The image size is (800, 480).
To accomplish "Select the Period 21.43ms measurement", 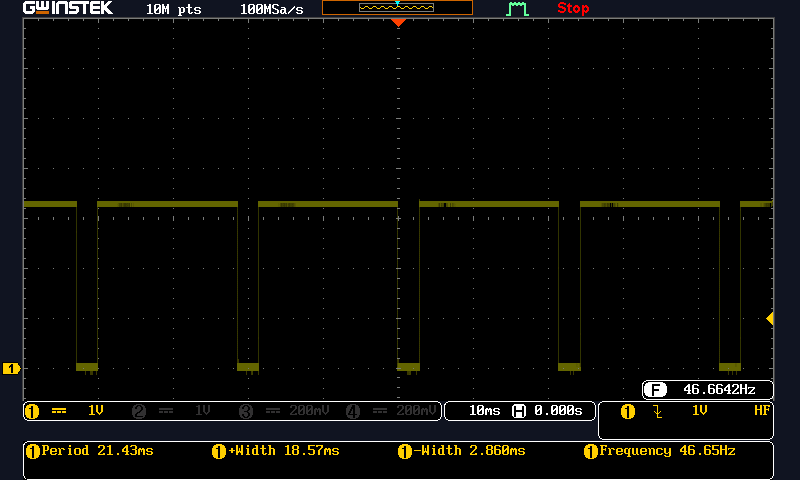I will tap(97, 451).
